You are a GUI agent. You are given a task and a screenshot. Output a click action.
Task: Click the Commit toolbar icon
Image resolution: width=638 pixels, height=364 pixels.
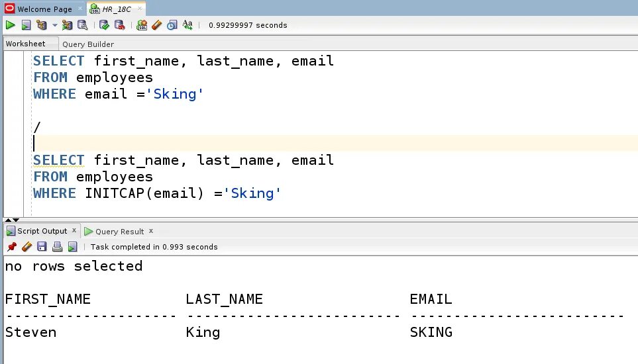coord(104,25)
